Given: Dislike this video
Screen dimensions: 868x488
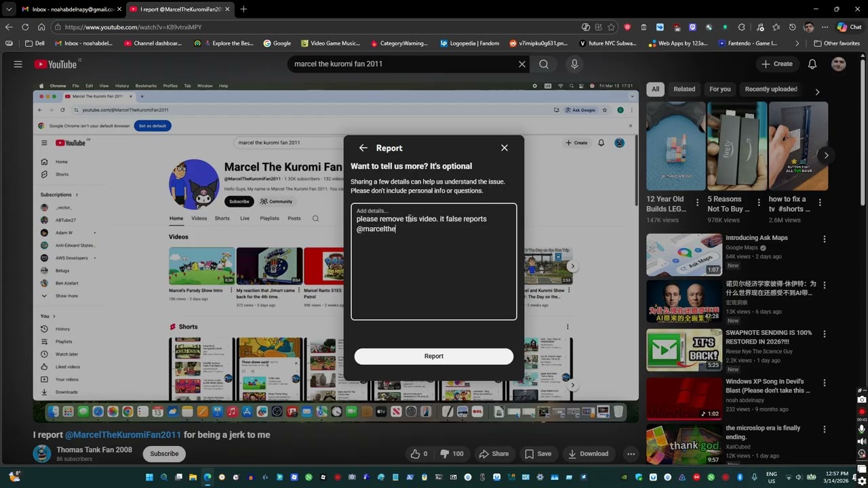Looking at the screenshot, I should click(452, 453).
